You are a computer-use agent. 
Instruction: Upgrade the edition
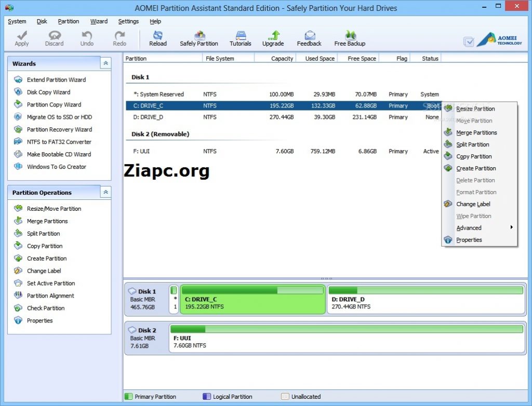click(x=273, y=38)
